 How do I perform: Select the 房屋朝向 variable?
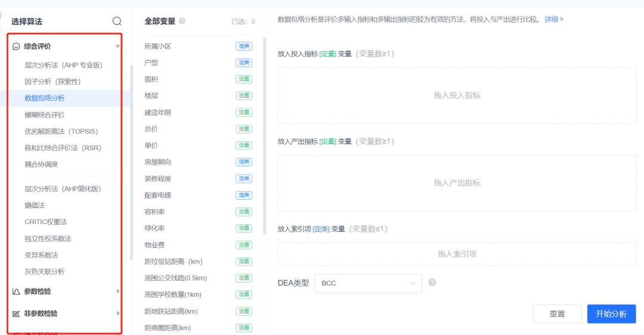157,162
